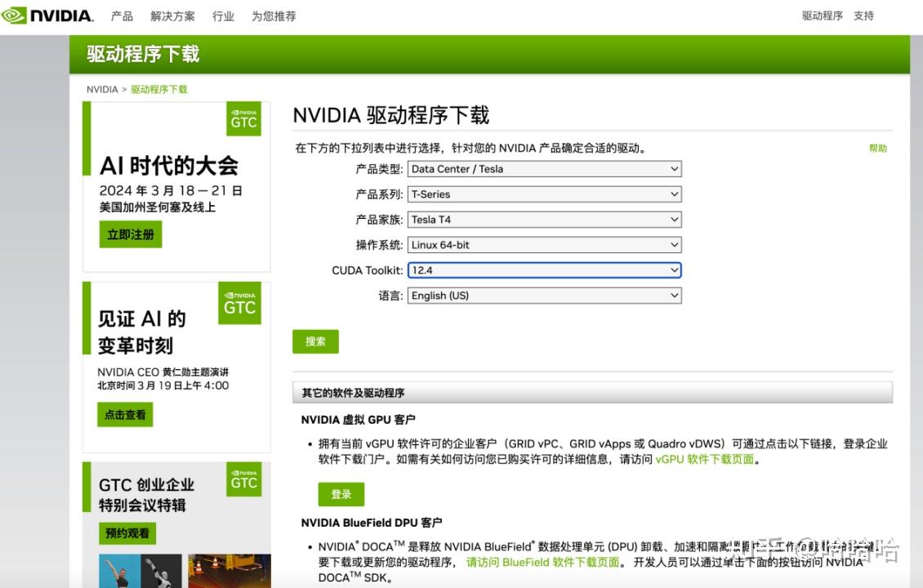Click the 立即注册 button in GTC banner
Screen dimensions: 923x588
point(131,235)
